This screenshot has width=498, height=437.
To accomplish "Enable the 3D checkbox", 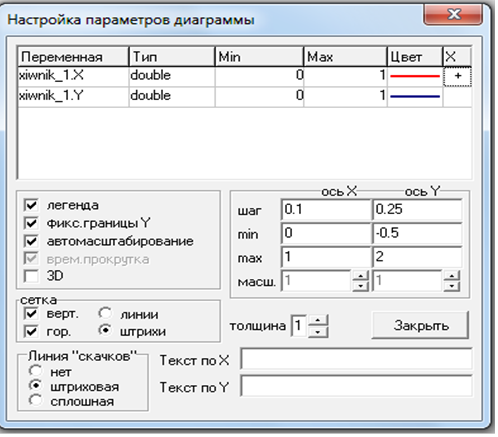I will (31, 276).
